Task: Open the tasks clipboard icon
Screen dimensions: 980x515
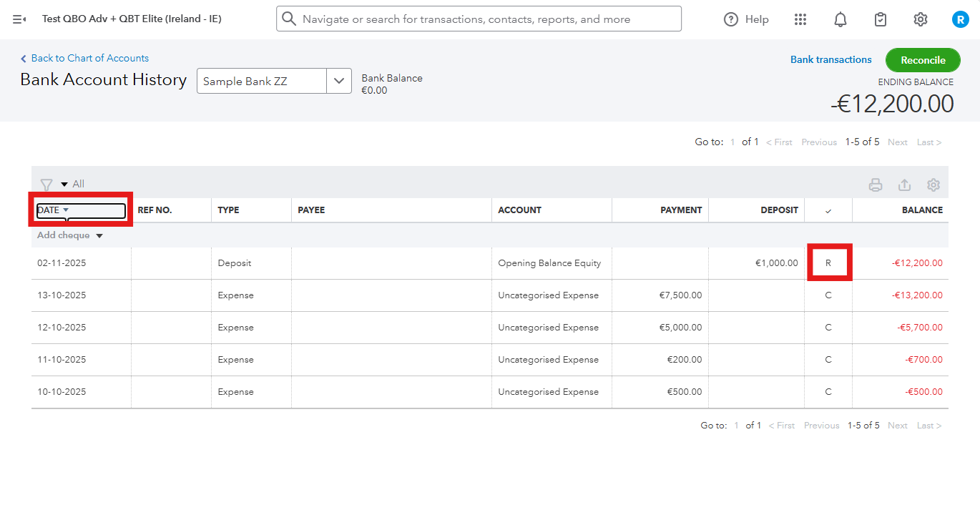Action: (881, 19)
